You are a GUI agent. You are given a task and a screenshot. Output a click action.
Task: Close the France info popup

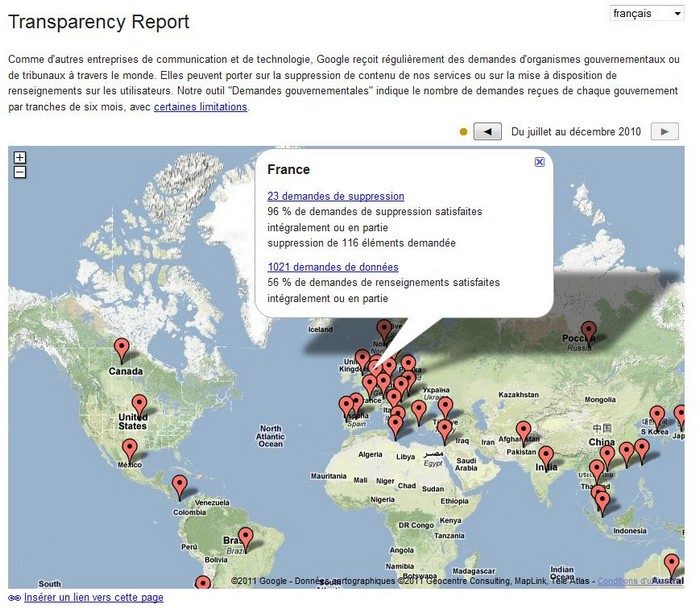click(x=539, y=162)
